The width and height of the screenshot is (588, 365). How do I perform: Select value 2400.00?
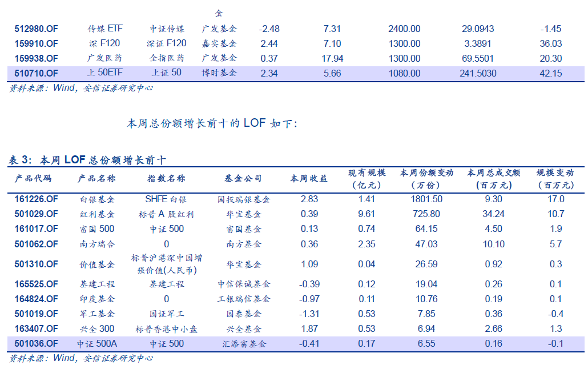click(x=404, y=29)
